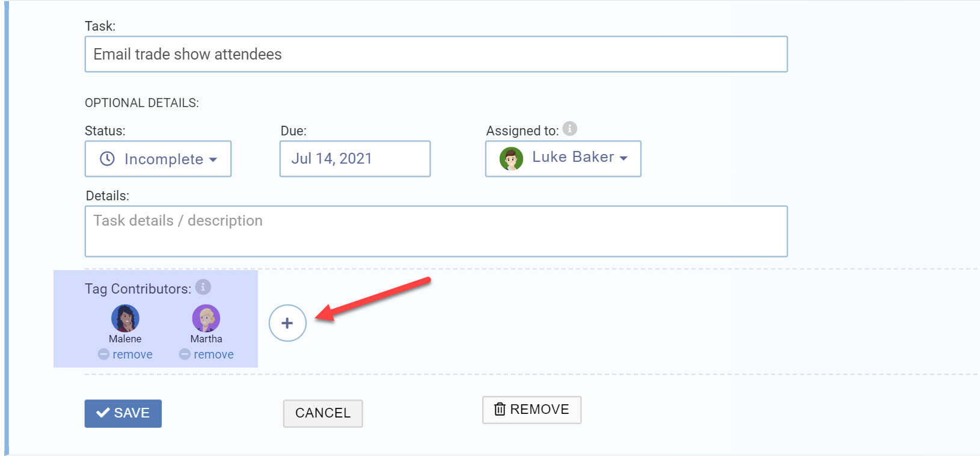Click the clock icon in Status box
This screenshot has width=980, height=456.
tap(107, 159)
